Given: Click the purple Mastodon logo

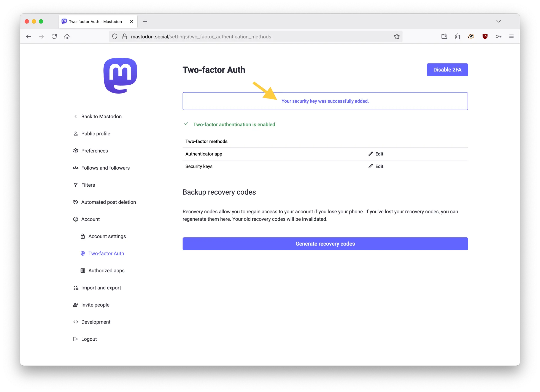Looking at the screenshot, I should tap(120, 76).
